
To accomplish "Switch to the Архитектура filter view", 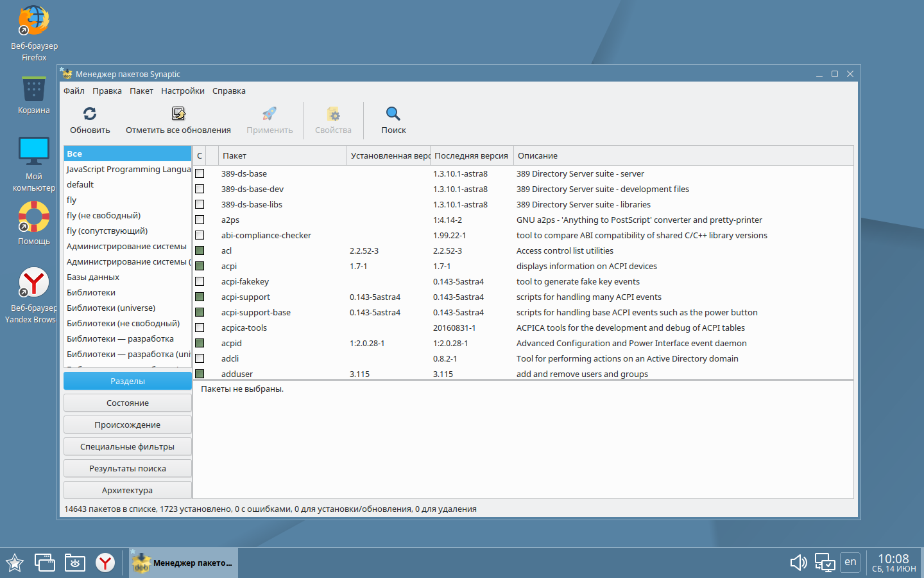I will [128, 490].
